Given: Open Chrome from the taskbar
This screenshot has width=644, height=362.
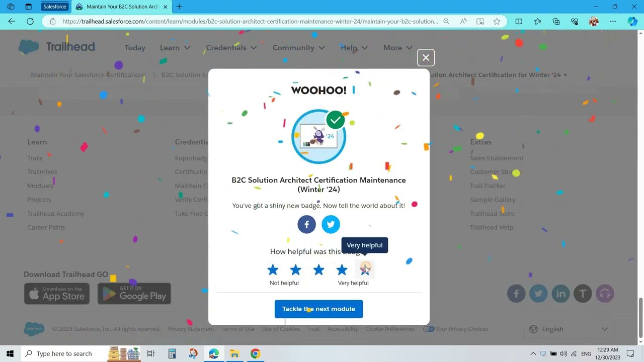Looking at the screenshot, I should tap(255, 353).
